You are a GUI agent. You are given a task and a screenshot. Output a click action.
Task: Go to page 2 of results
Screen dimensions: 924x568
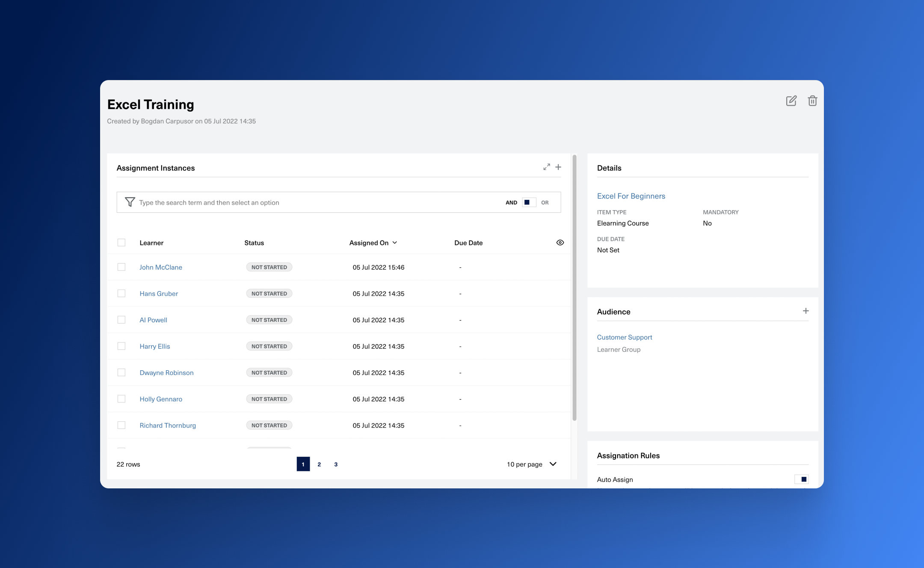point(319,464)
